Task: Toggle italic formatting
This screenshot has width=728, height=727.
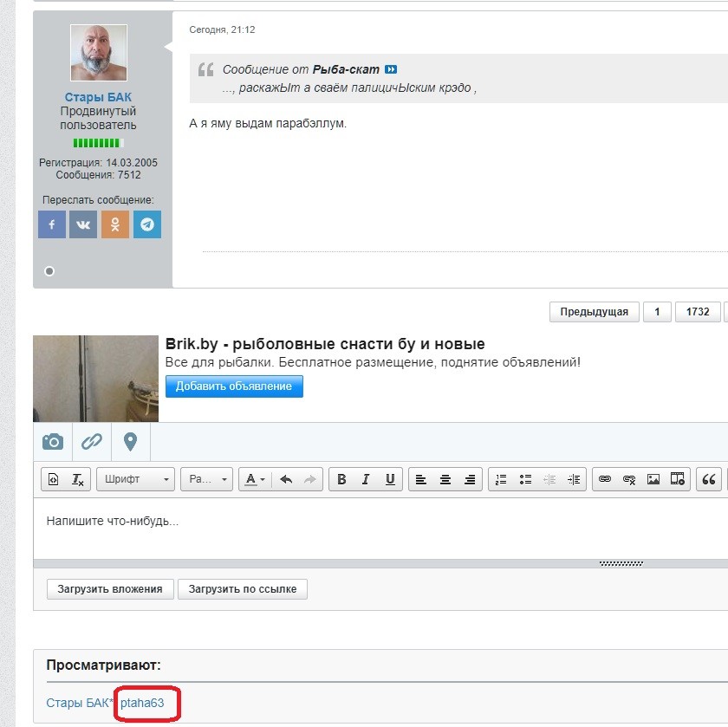Action: pyautogui.click(x=366, y=479)
